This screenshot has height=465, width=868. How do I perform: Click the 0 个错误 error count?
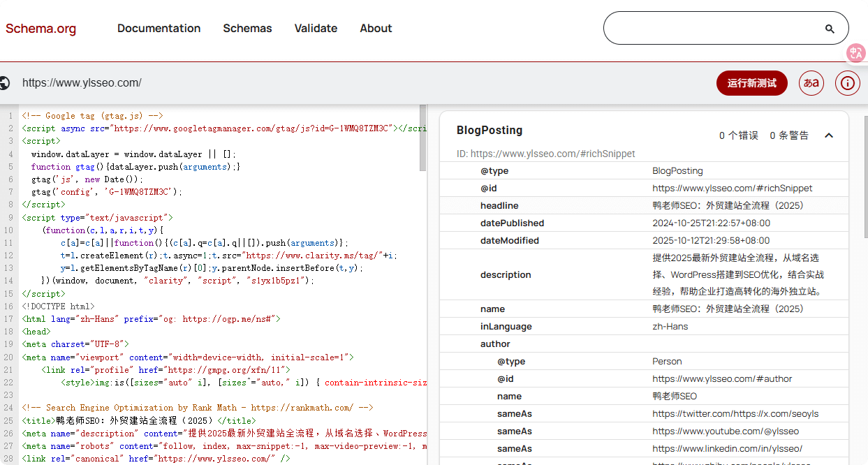pyautogui.click(x=738, y=135)
